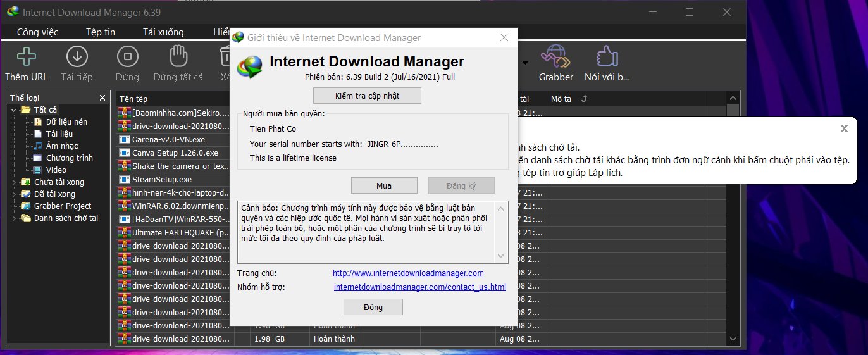Click the Âm nhạc music note icon
The image size is (868, 355).
[38, 146]
